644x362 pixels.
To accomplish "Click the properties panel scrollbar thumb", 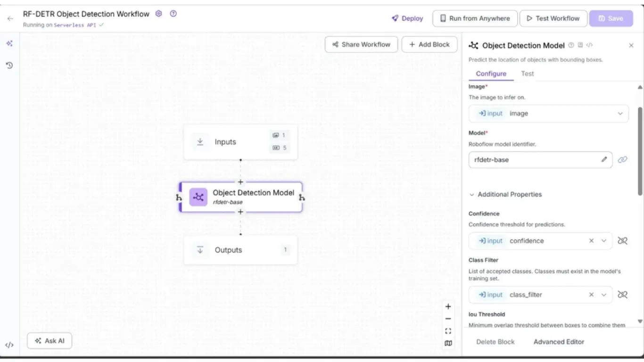I will coord(640,151).
